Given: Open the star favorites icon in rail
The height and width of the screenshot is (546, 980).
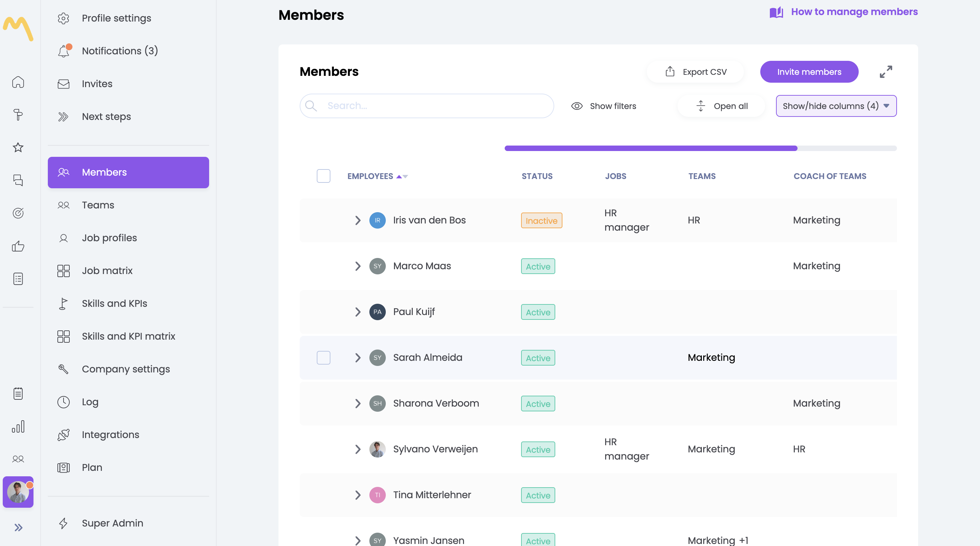Looking at the screenshot, I should (18, 147).
